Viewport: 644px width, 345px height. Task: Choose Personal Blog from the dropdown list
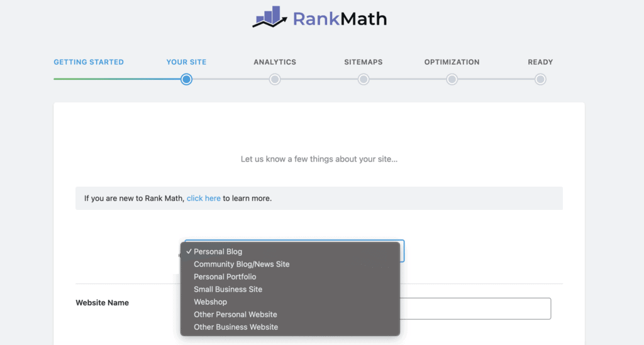click(290, 251)
